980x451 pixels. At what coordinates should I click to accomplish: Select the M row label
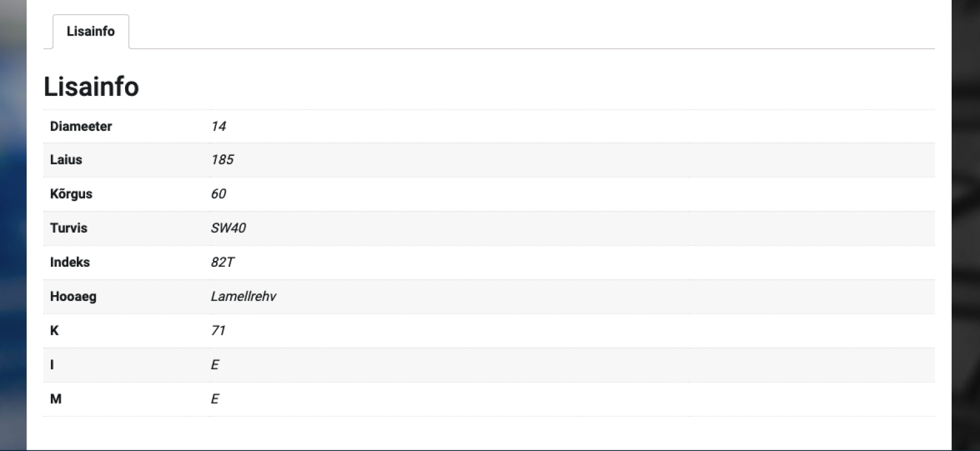[55, 399]
